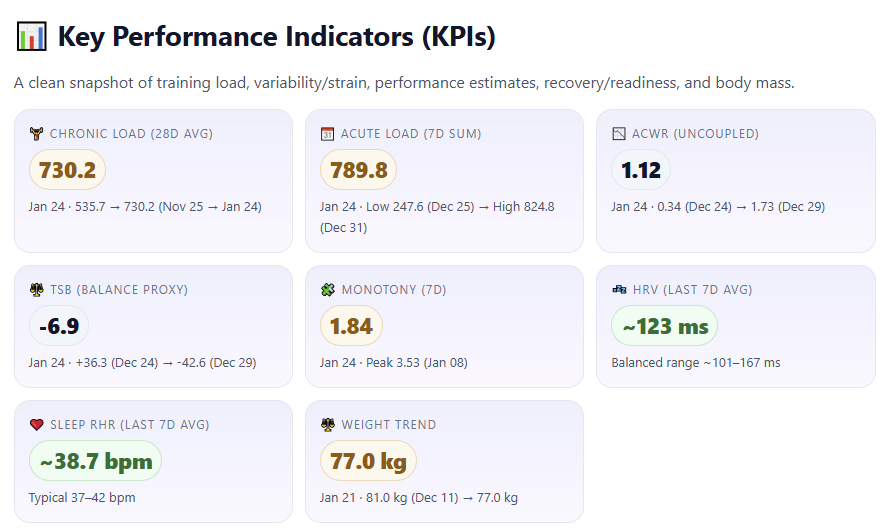Click the HRV sleeping bed icon
The height and width of the screenshot is (530, 885).
point(619,290)
